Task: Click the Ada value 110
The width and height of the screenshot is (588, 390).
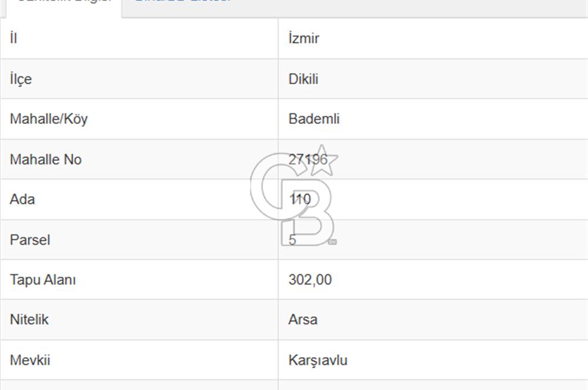Action: point(300,199)
